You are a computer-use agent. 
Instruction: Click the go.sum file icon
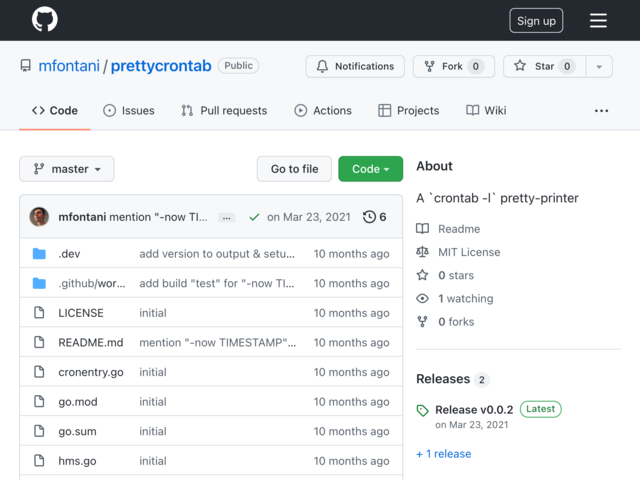pos(39,431)
